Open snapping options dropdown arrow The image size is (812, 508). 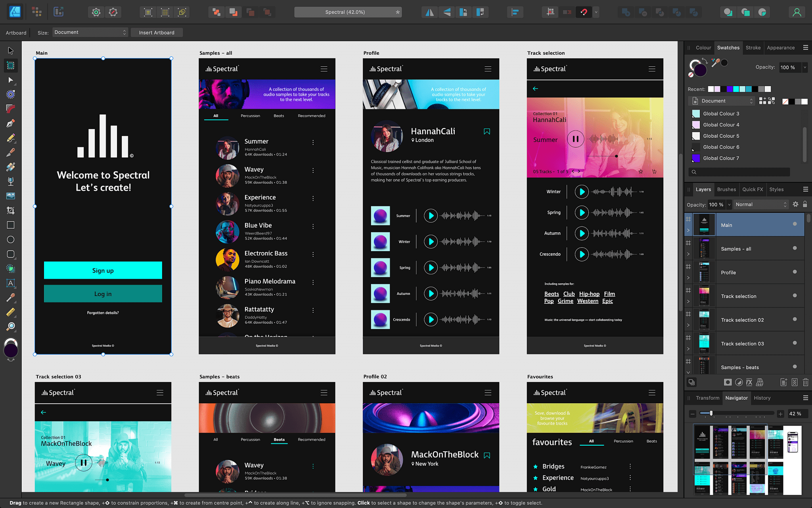pyautogui.click(x=596, y=12)
